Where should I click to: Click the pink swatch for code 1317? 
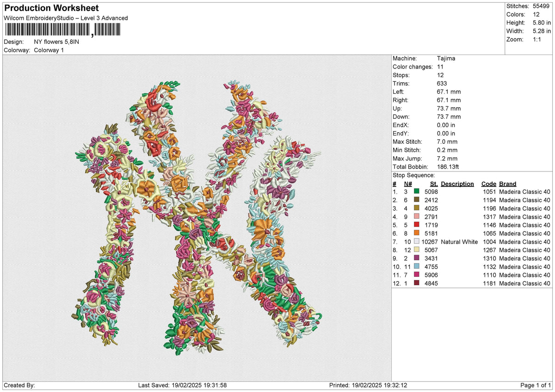(x=416, y=216)
